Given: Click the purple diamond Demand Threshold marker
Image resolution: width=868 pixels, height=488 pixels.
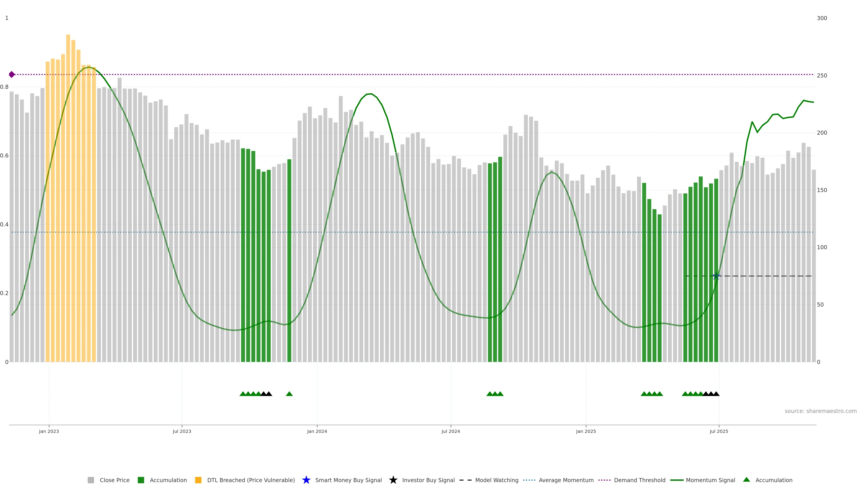Looking at the screenshot, I should (12, 74).
